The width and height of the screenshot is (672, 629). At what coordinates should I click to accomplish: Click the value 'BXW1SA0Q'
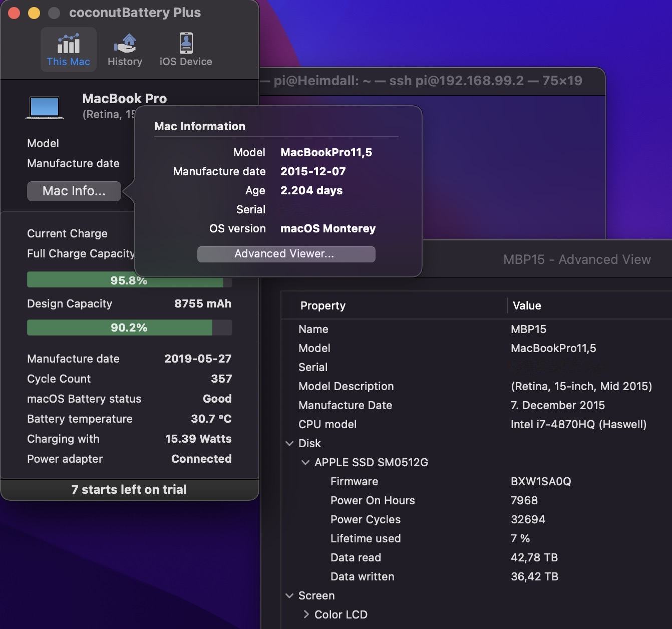541,481
